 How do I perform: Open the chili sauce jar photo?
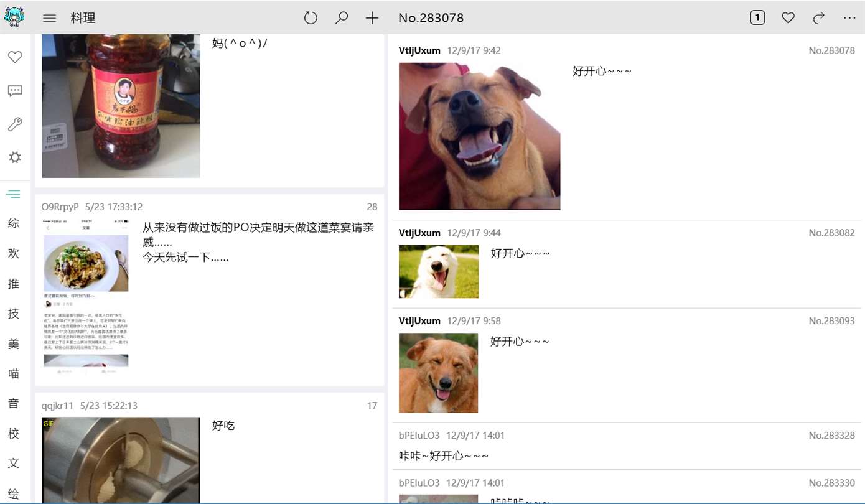(121, 106)
